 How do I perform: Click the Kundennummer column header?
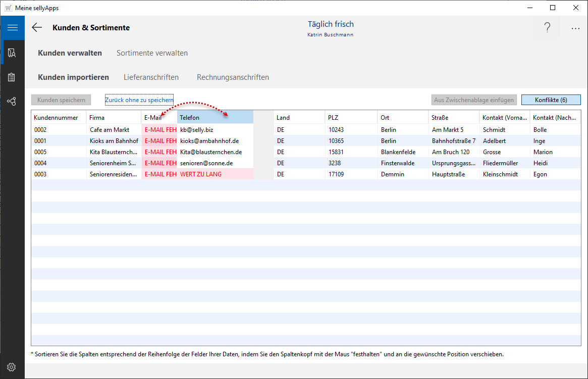click(58, 117)
